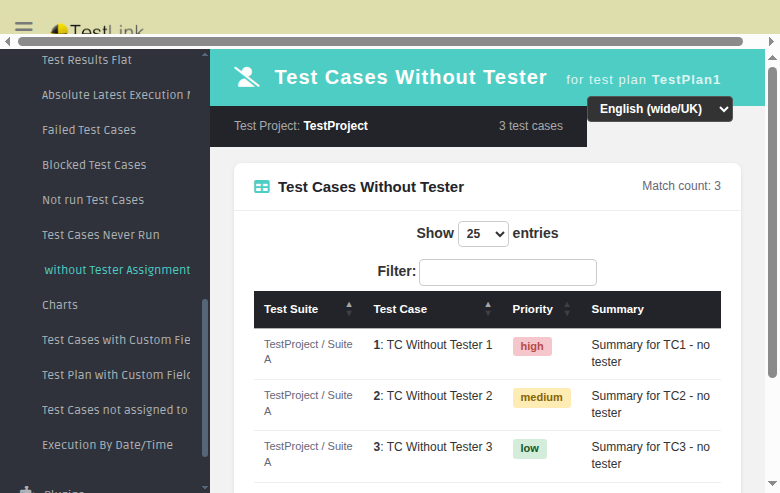Viewport: 780px width, 493px height.
Task: Click the top horizontal scrollbar thumb
Action: pos(381,41)
